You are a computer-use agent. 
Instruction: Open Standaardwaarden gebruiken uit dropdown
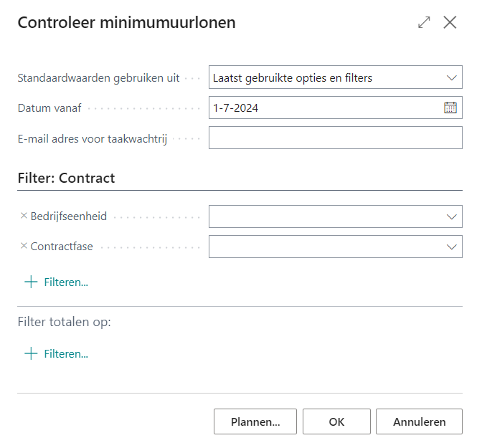[451, 77]
